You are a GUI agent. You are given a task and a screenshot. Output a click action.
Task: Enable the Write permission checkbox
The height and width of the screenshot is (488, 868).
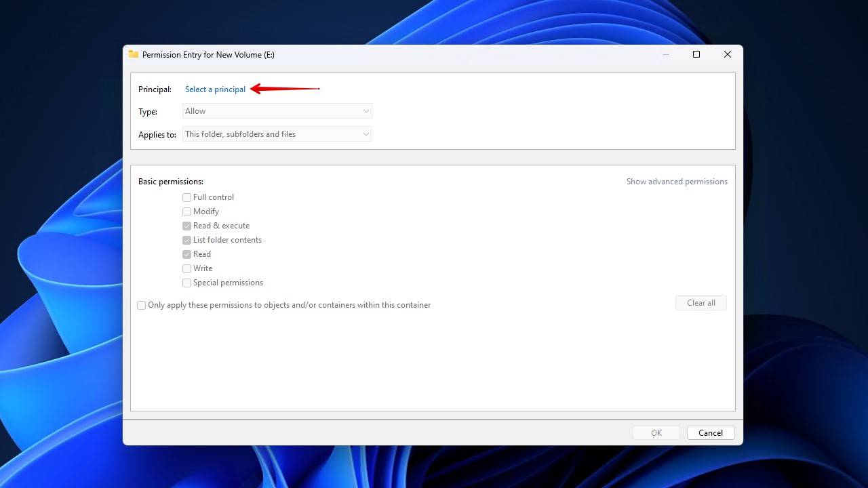(186, 268)
